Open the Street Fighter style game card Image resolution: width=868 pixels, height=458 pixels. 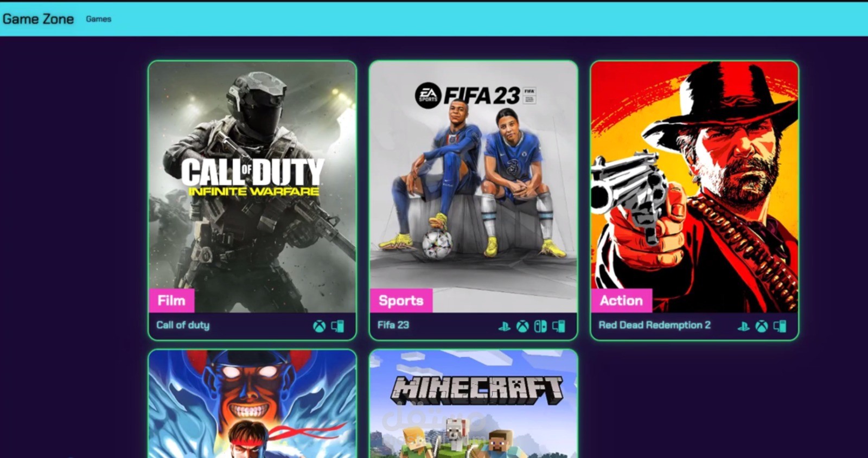tap(252, 404)
